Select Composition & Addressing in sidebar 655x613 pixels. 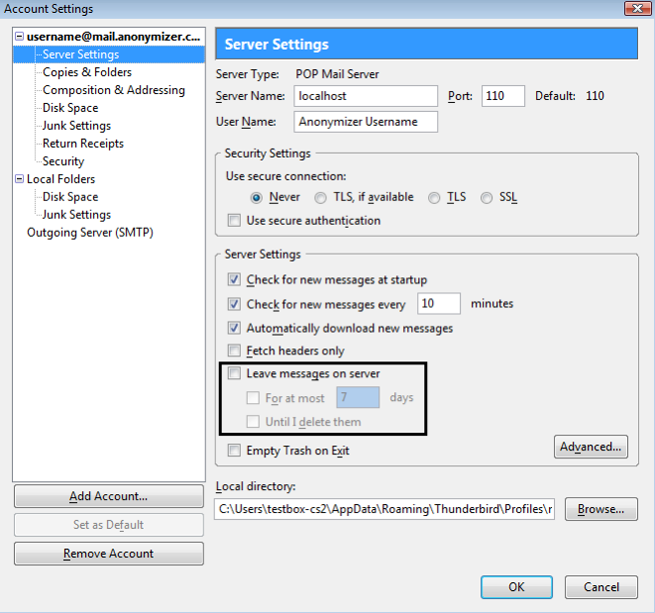click(x=113, y=90)
